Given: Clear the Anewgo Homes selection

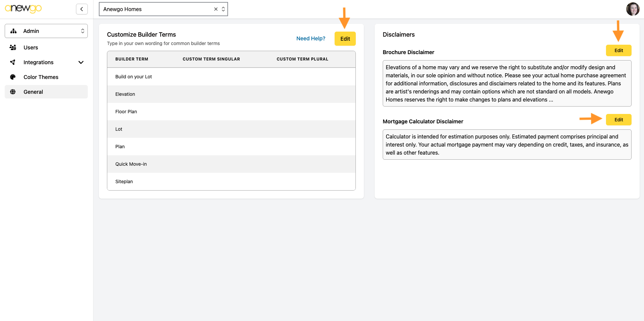Looking at the screenshot, I should click(216, 9).
